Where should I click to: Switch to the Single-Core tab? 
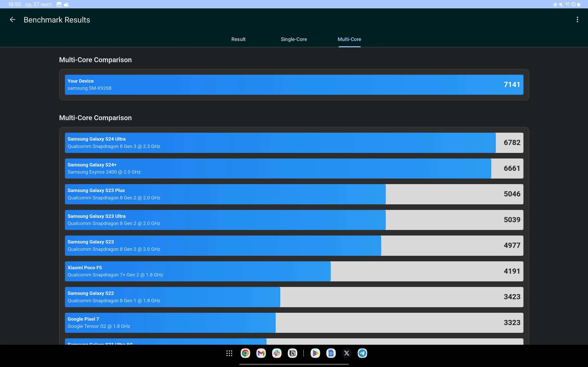(294, 39)
